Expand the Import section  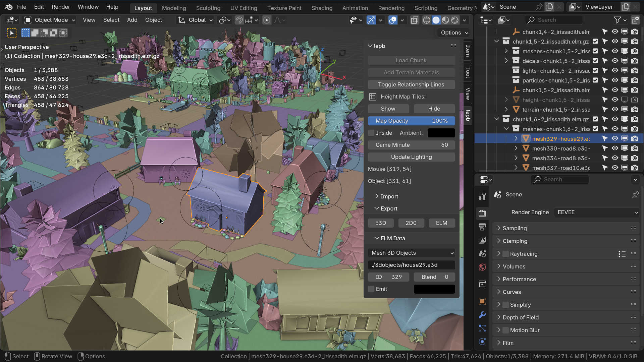click(389, 196)
